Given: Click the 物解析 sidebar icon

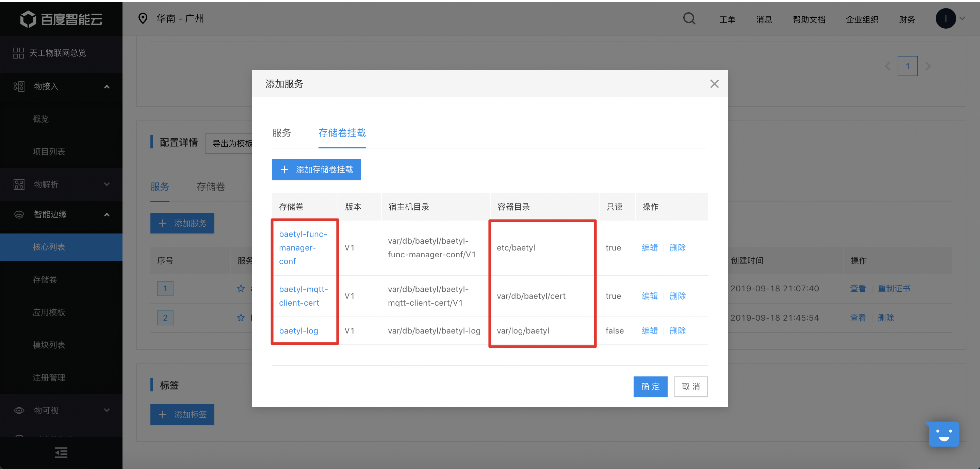Looking at the screenshot, I should pyautogui.click(x=19, y=184).
